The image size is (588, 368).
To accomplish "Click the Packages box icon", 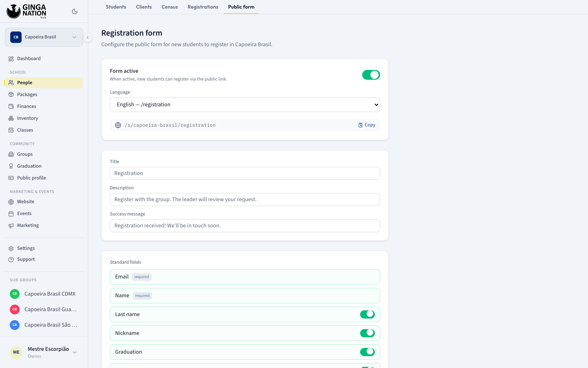I will point(11,95).
